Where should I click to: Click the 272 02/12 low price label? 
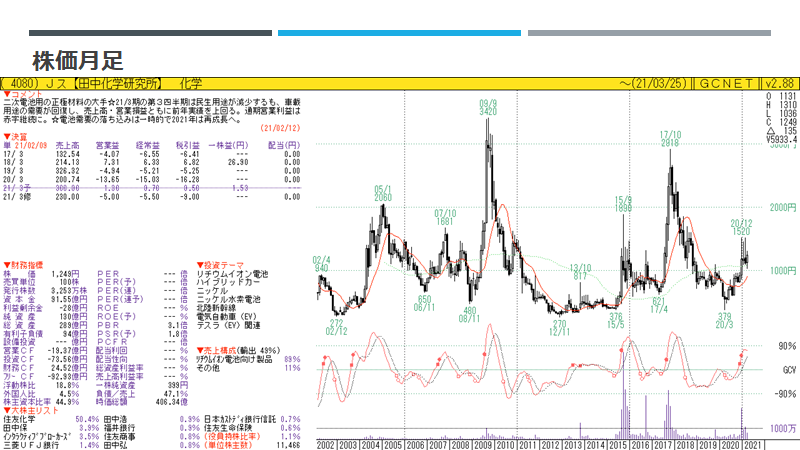point(337,327)
